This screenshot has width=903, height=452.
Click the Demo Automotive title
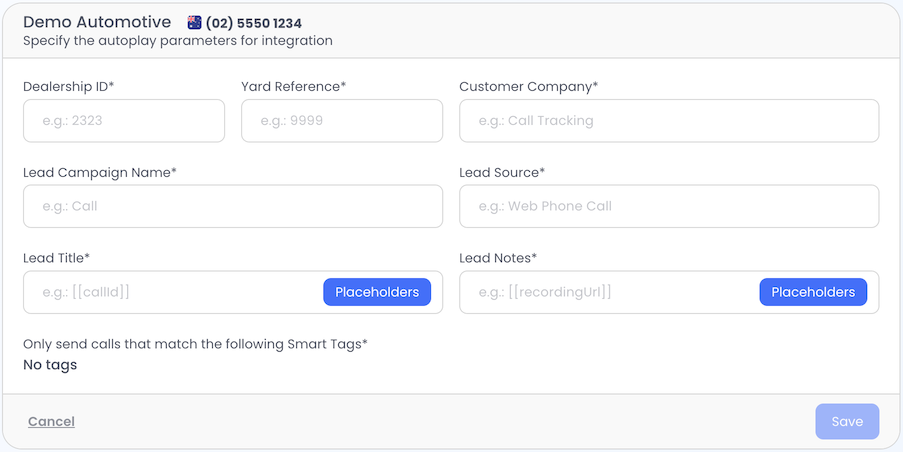pos(97,22)
